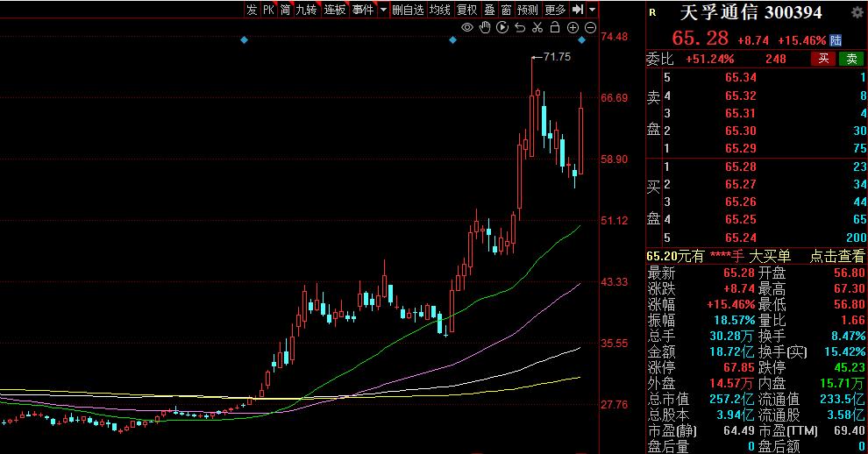Select buy level 5 price 65.24
The width and height of the screenshot is (868, 454).
point(741,238)
